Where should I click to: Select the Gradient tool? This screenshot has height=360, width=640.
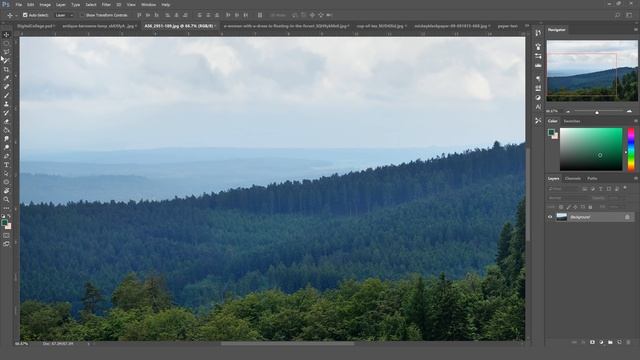click(x=6, y=130)
